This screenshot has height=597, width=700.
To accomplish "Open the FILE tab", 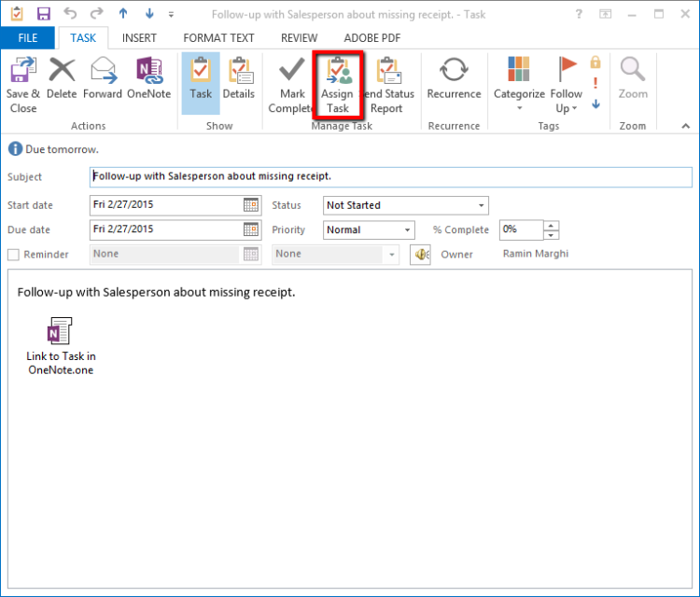I will coord(28,38).
